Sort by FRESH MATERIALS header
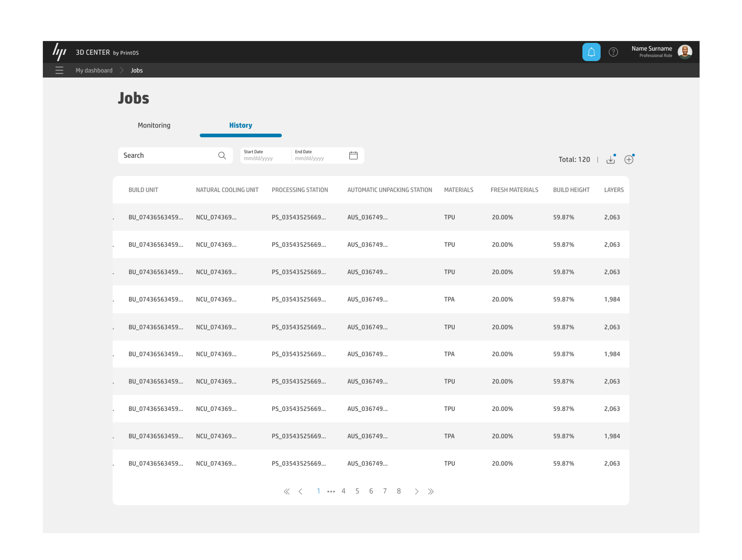 point(514,190)
